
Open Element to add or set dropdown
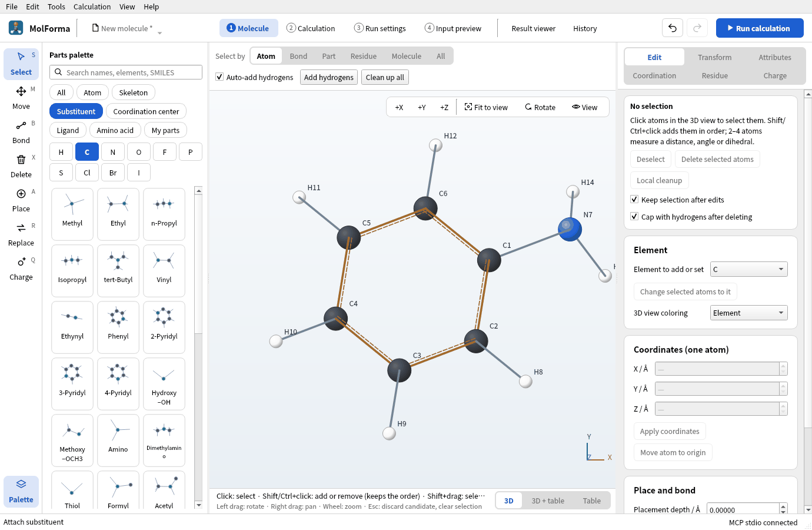(748, 269)
